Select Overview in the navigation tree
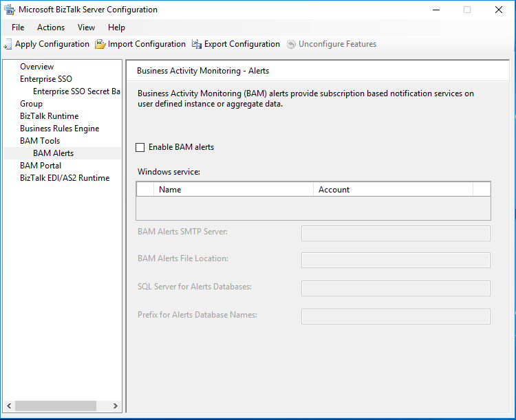The height and width of the screenshot is (420, 516). [37, 67]
